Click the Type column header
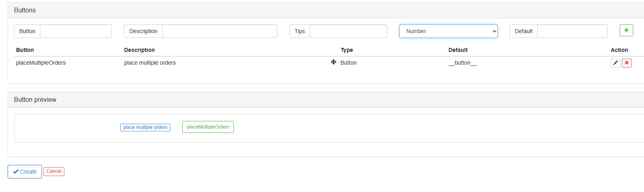 point(347,50)
